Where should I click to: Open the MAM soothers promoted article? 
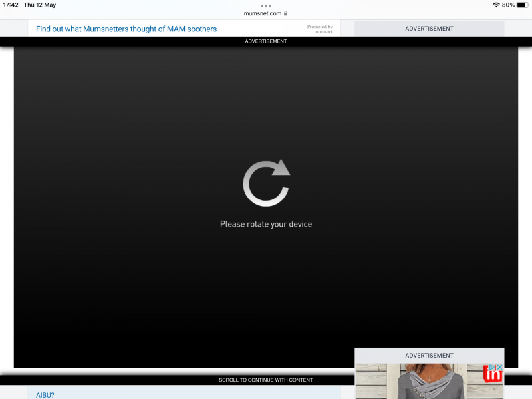[x=126, y=29]
